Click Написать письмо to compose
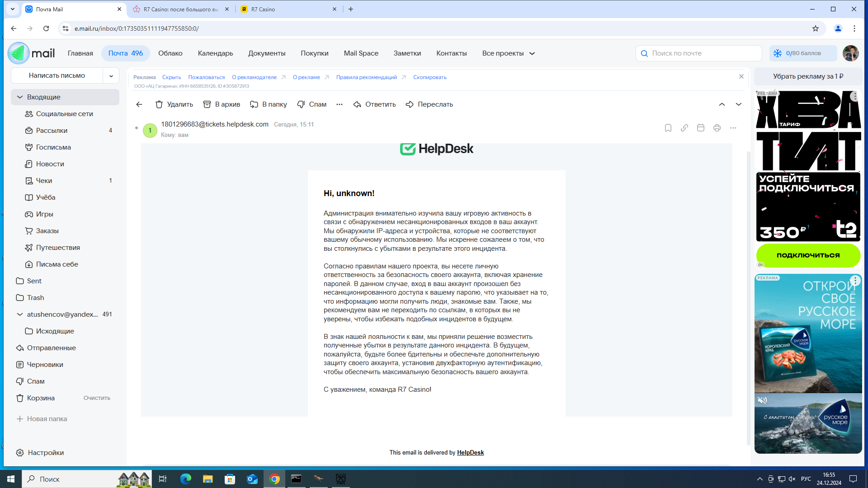868x488 pixels. [57, 76]
